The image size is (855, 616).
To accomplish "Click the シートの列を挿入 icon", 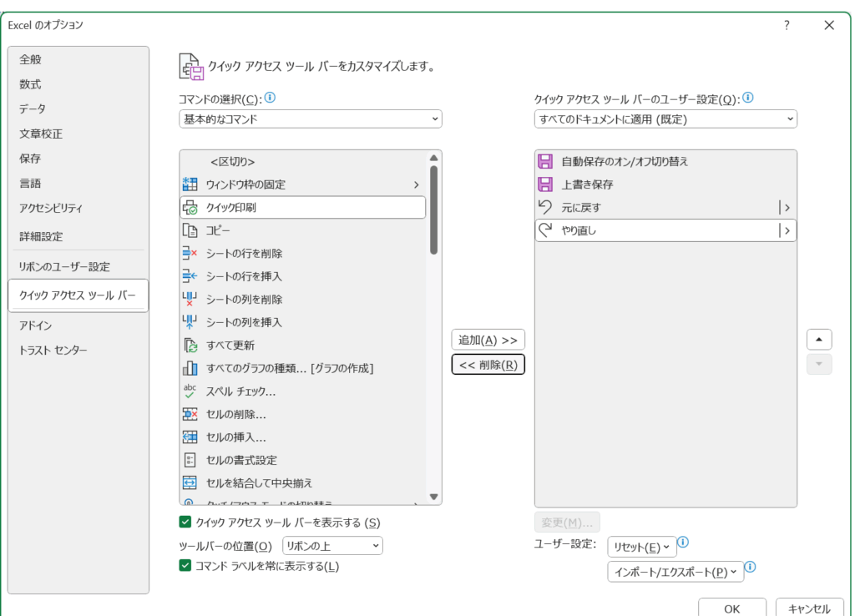I will coord(190,322).
